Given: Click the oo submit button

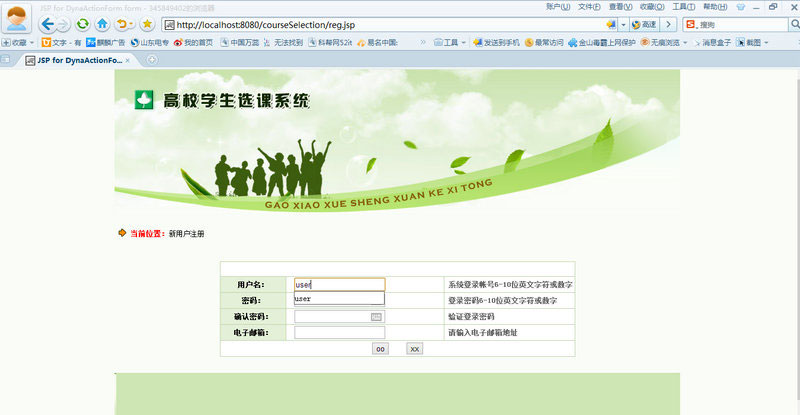Looking at the screenshot, I should (x=380, y=349).
